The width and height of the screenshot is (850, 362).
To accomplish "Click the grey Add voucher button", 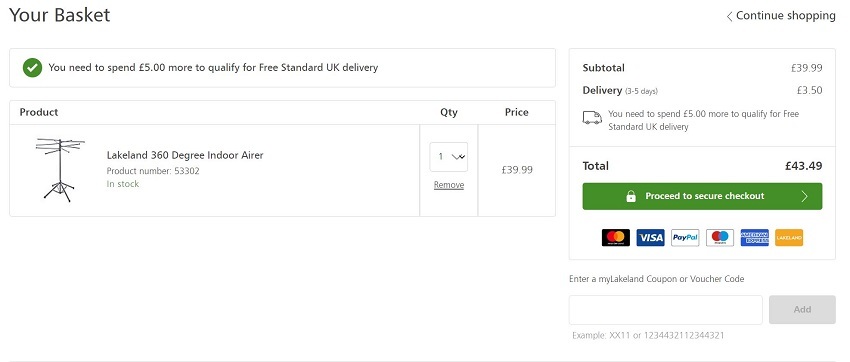I will tap(802, 309).
